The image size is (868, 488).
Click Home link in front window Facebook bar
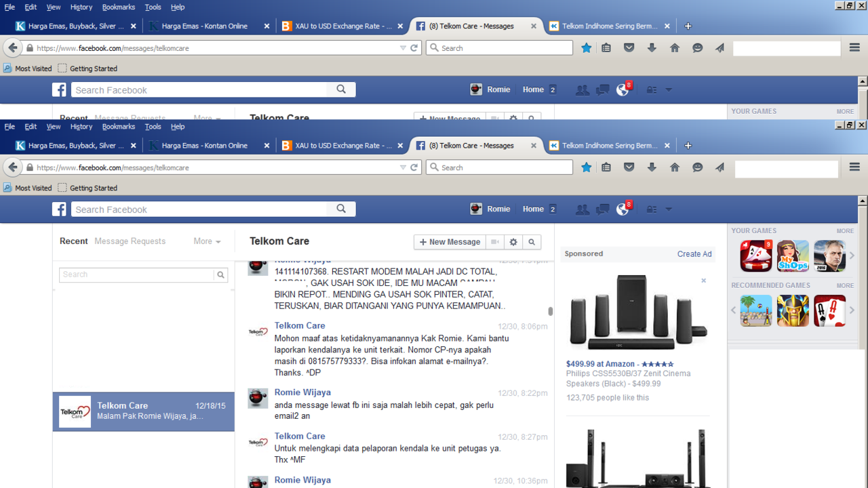(533, 209)
